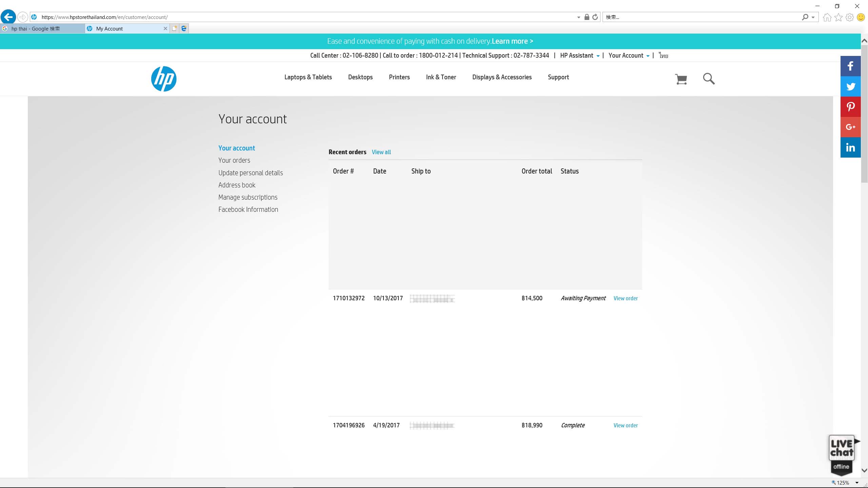
Task: Open browser Tools gear
Action: point(850,17)
